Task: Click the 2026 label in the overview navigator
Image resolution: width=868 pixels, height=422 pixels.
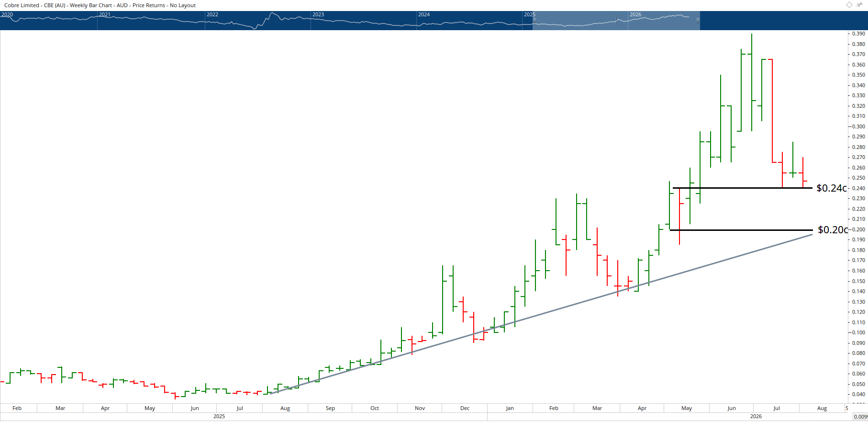Action: tap(635, 14)
